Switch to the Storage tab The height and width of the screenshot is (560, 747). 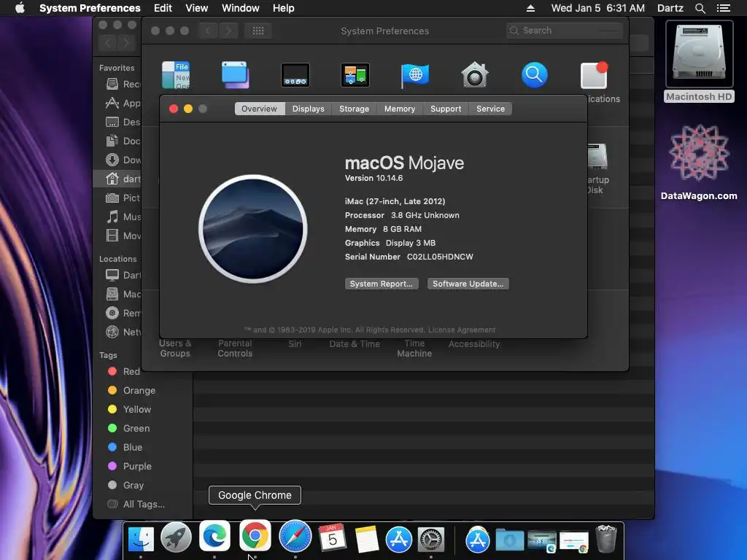pos(354,109)
